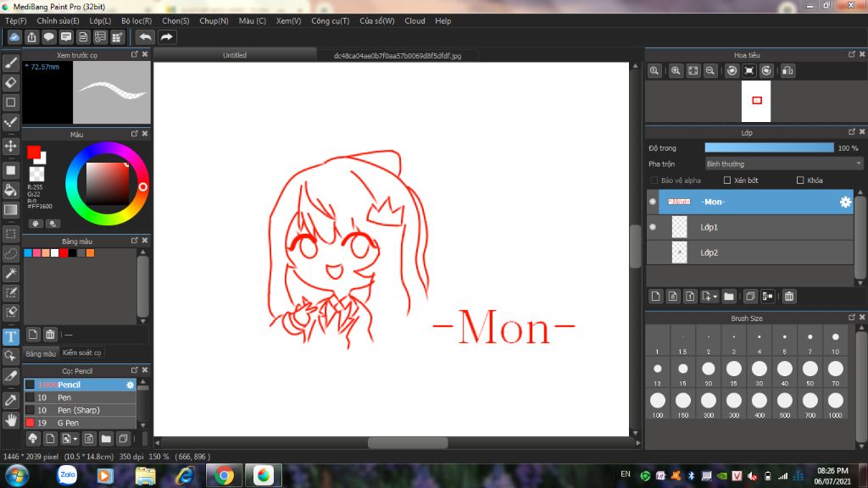Open settings gear of -Mon- layer
The width and height of the screenshot is (868, 488).
pos(845,202)
